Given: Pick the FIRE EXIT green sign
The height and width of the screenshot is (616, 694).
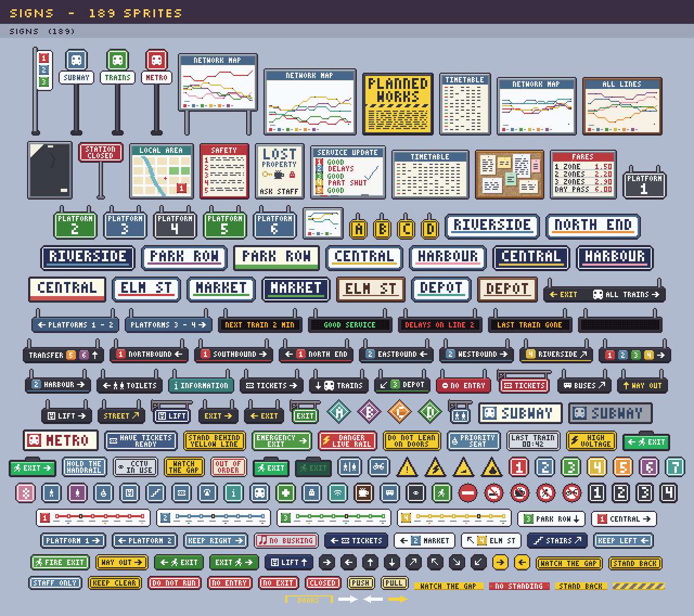Looking at the screenshot, I should (x=60, y=562).
